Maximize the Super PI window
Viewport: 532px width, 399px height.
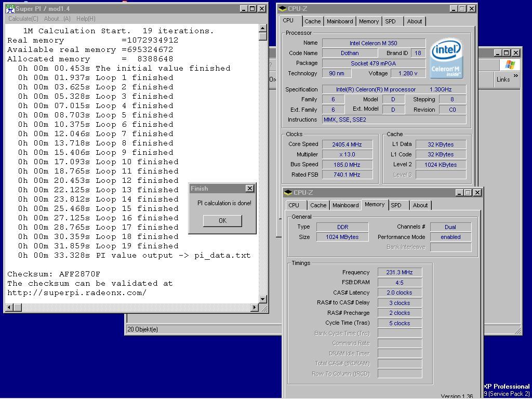coord(252,9)
